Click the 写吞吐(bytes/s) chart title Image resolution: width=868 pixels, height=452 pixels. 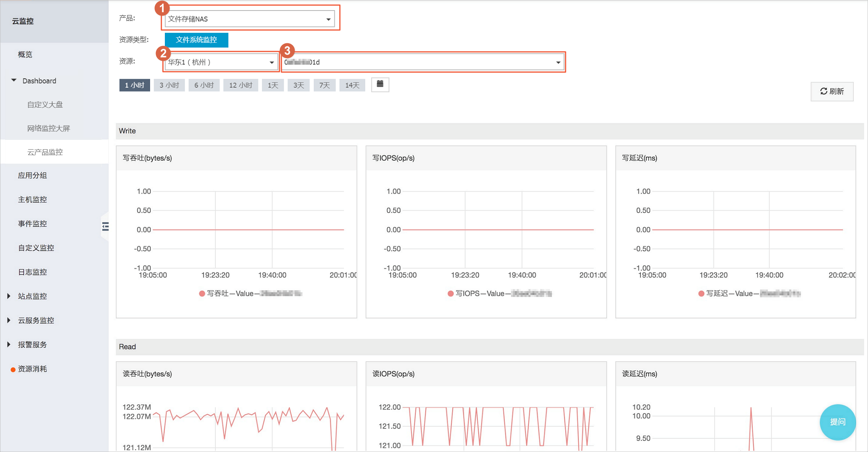coord(147,158)
